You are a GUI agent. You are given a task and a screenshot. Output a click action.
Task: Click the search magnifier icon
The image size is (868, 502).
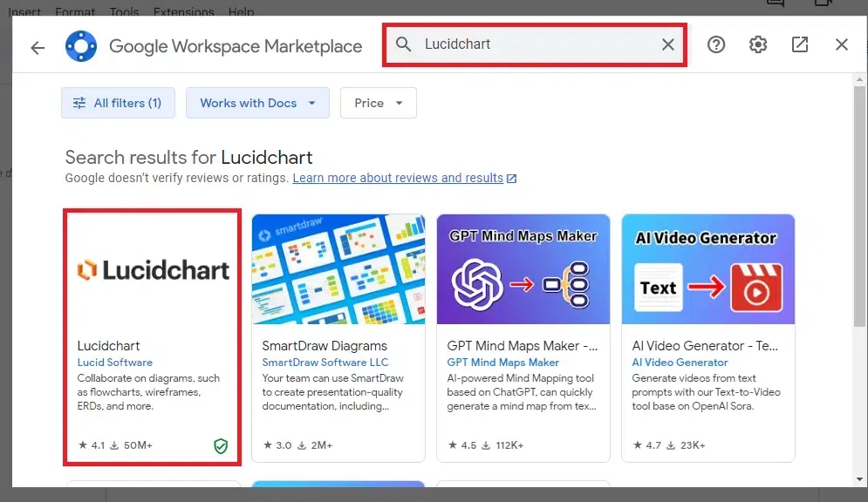point(404,44)
